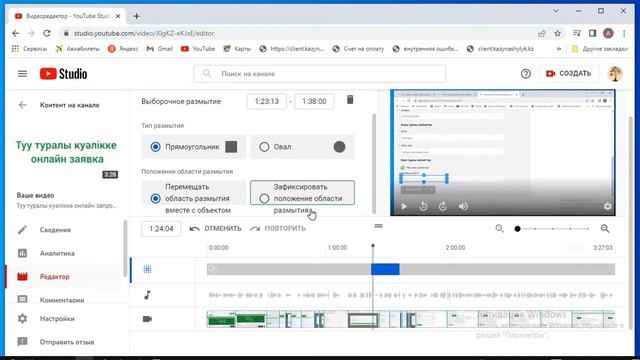The width and height of the screenshot is (640, 360).
Task: Open a new browser tab
Action: tap(136, 16)
